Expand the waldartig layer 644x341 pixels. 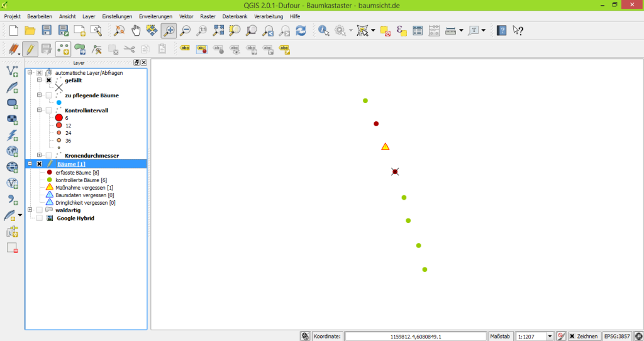point(30,210)
